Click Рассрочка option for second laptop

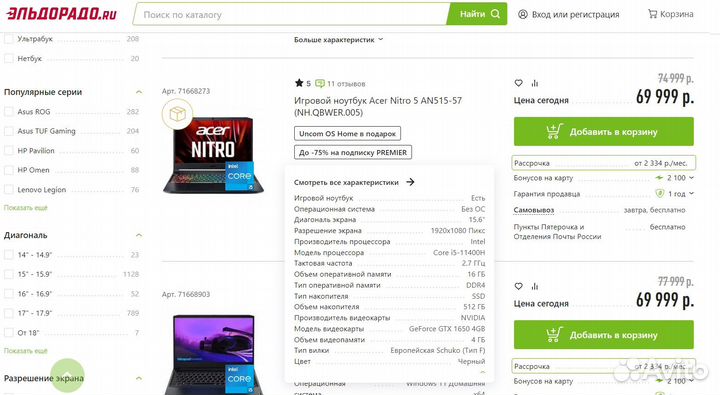pos(603,367)
